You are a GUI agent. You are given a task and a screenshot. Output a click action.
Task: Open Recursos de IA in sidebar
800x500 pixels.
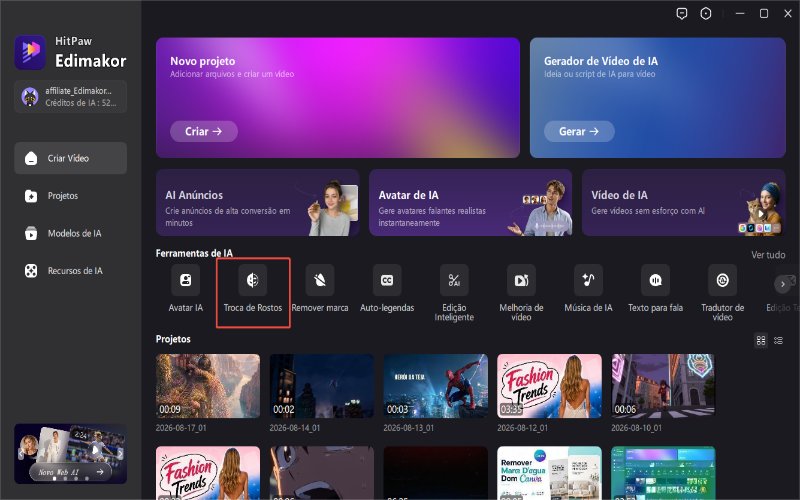pyautogui.click(x=70, y=270)
